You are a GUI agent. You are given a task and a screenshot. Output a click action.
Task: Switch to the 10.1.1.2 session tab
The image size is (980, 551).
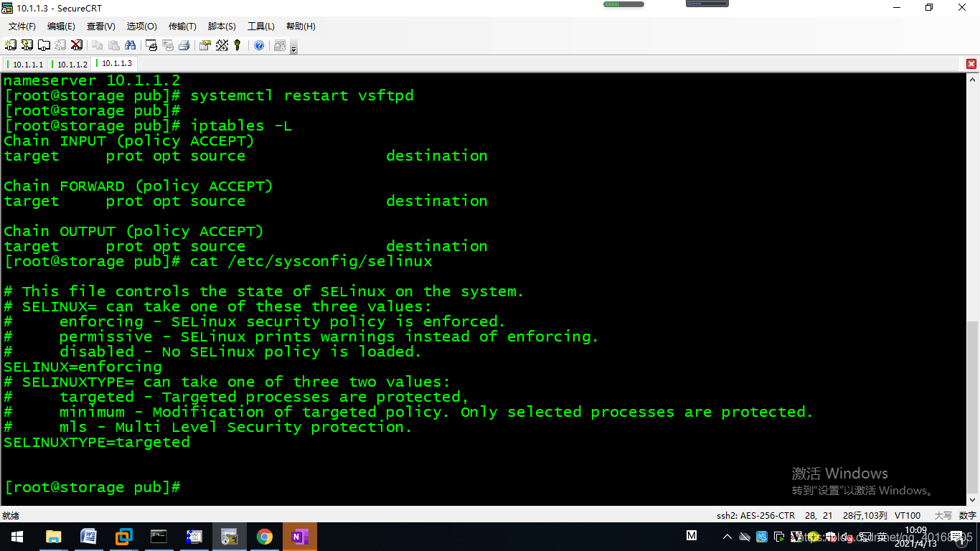coord(70,65)
